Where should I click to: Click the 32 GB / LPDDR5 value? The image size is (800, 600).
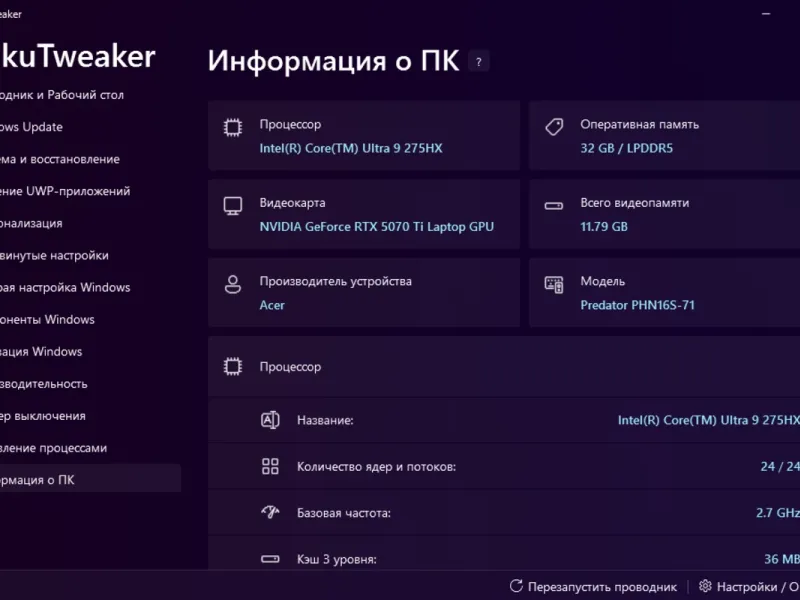(627, 148)
